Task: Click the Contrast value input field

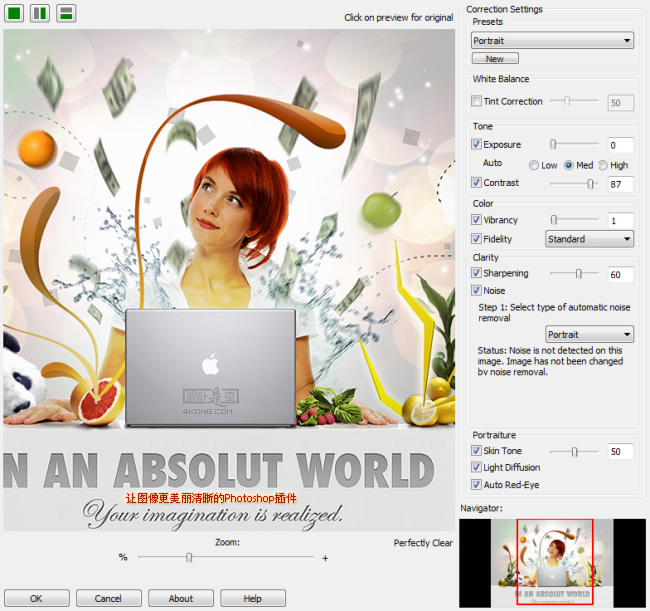Action: [x=621, y=184]
